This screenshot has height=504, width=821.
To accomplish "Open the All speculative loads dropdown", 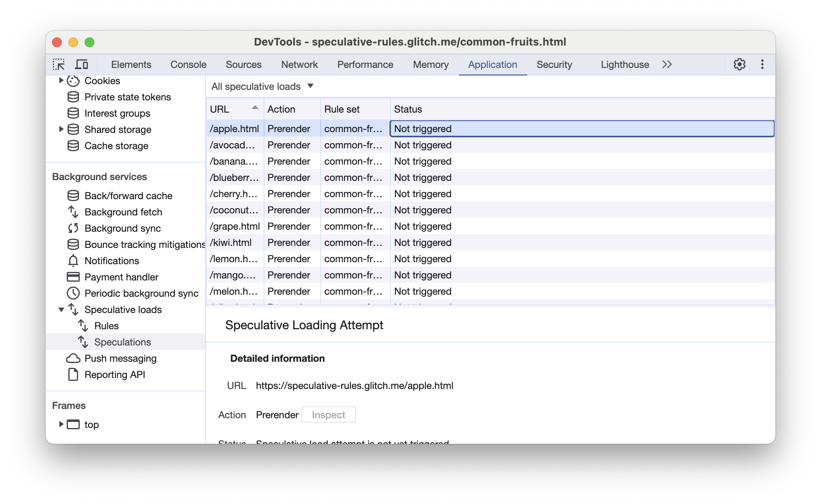I will 262,86.
